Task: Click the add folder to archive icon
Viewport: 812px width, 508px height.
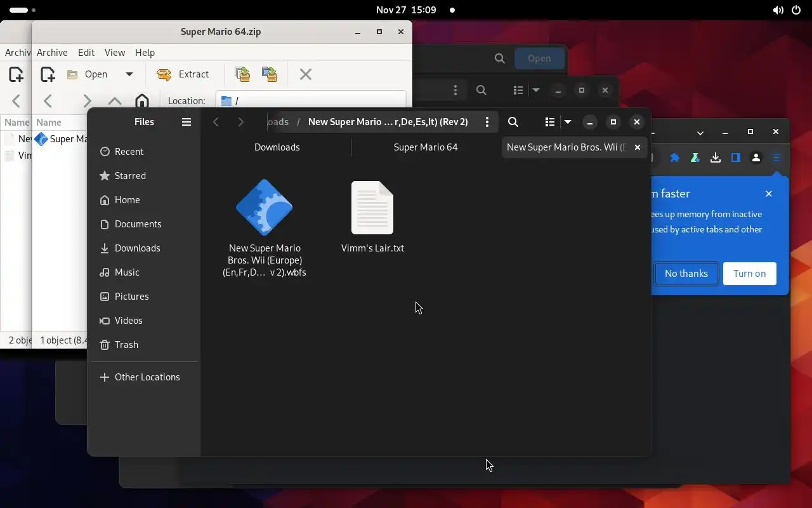Action: coord(270,74)
